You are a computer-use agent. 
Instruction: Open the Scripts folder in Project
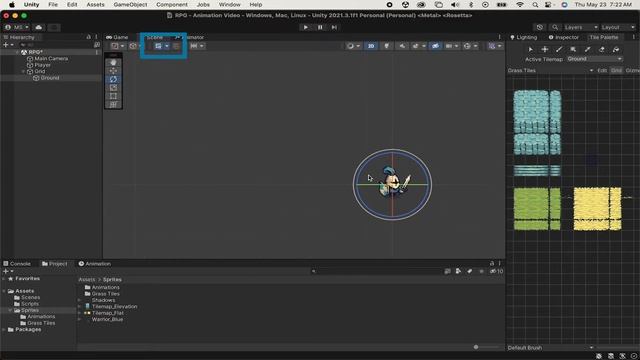[x=30, y=304]
